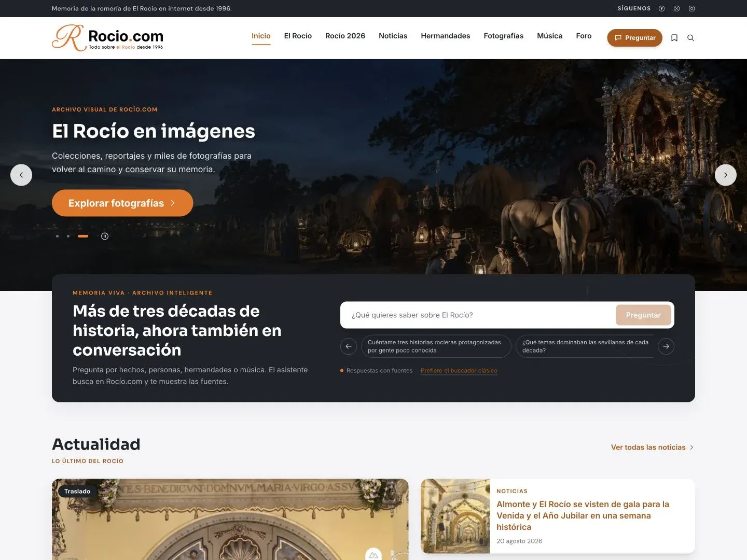
Task: Open the search magnifier icon
Action: click(x=690, y=38)
